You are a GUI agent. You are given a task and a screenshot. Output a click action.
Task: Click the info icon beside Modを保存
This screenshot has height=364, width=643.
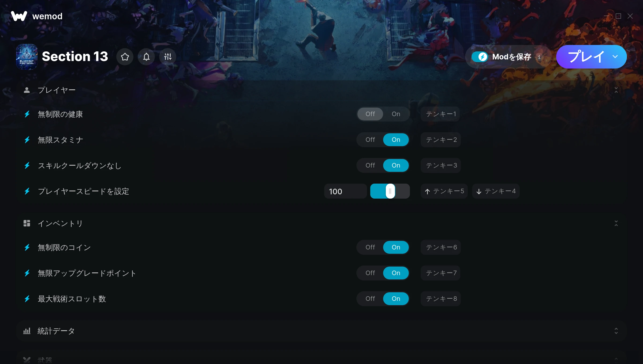pyautogui.click(x=539, y=57)
